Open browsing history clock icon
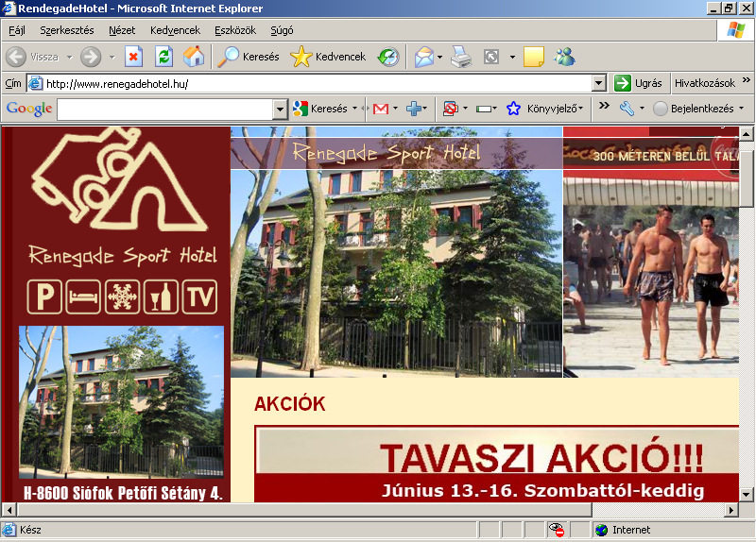The width and height of the screenshot is (756, 542). coord(388,57)
